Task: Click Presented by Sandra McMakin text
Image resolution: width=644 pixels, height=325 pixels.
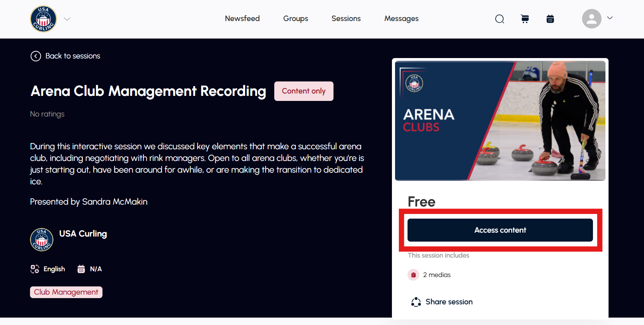Action: pos(89,201)
